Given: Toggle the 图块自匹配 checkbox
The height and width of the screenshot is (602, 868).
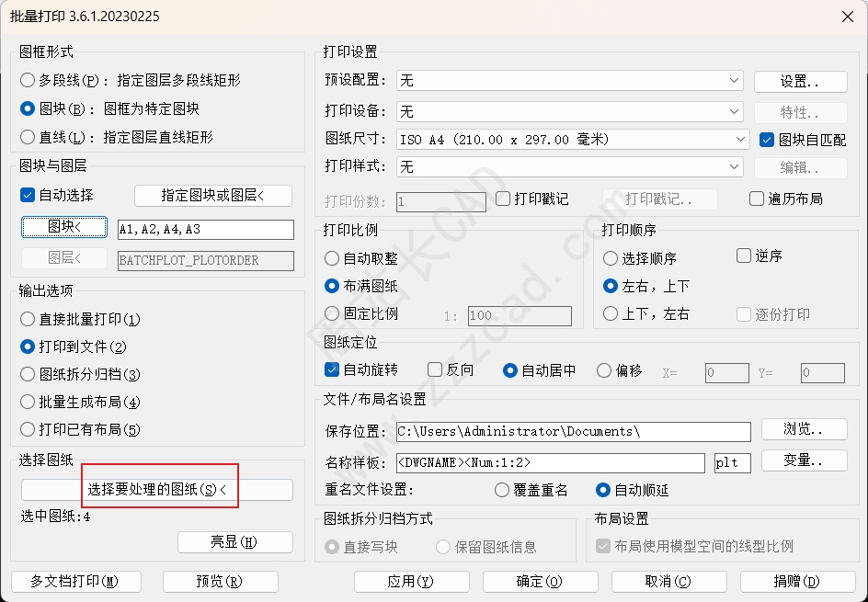Looking at the screenshot, I should click(x=767, y=140).
